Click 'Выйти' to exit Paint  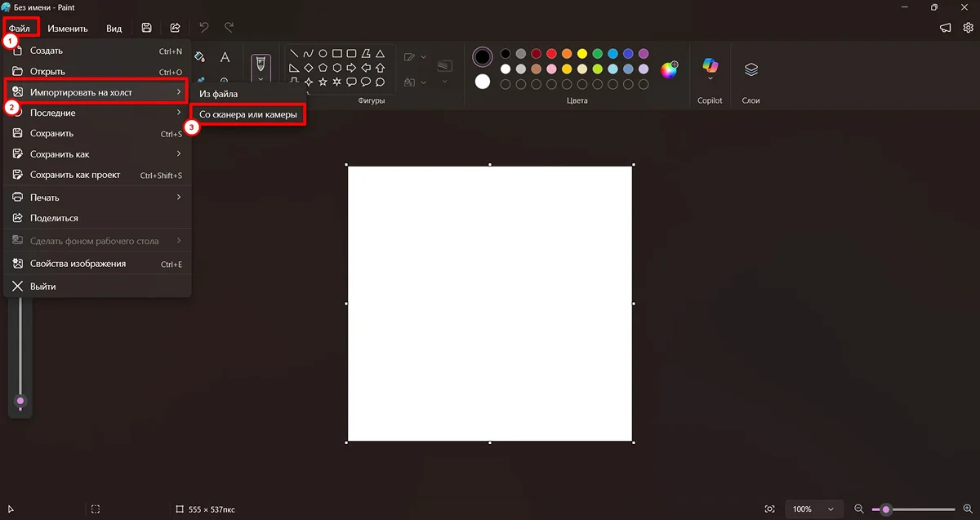point(43,287)
